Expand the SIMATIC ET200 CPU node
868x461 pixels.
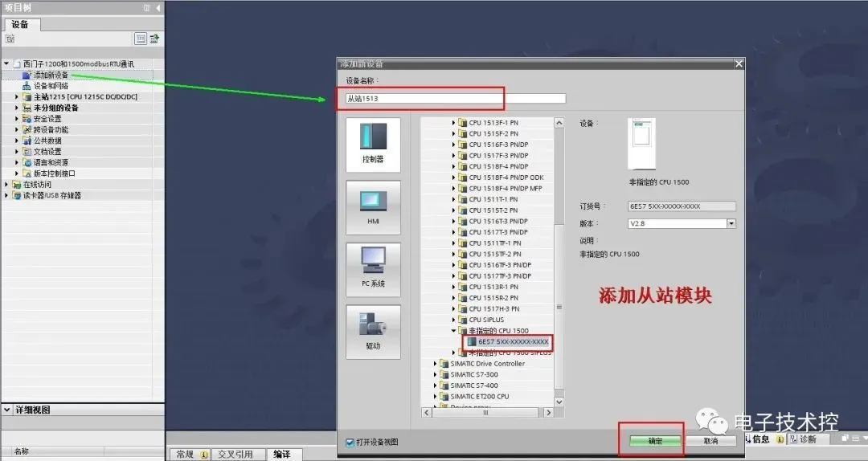tap(435, 396)
